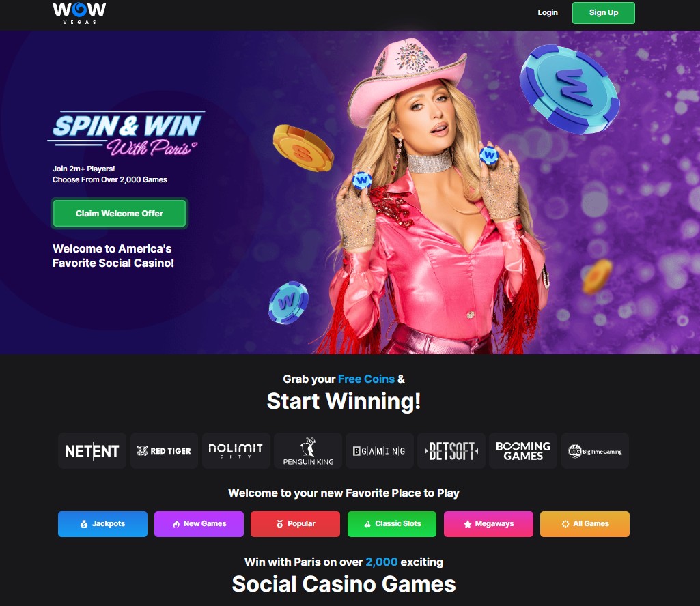Open the Jackpots category
This screenshot has height=606, width=700.
coord(102,524)
